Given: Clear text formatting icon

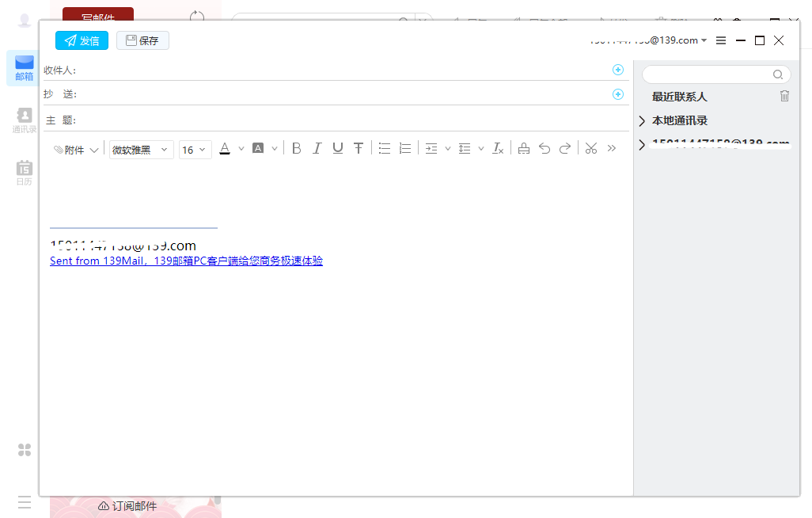Looking at the screenshot, I should pos(498,148).
